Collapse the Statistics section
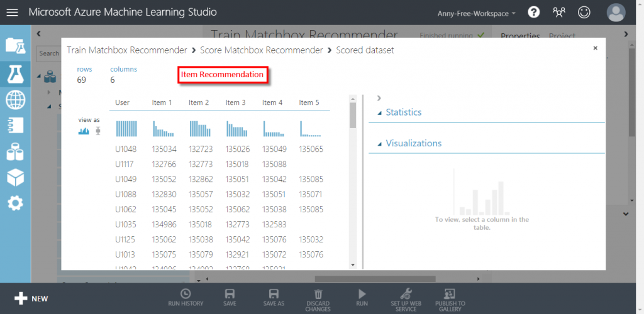This screenshot has height=314, width=644. [x=379, y=112]
